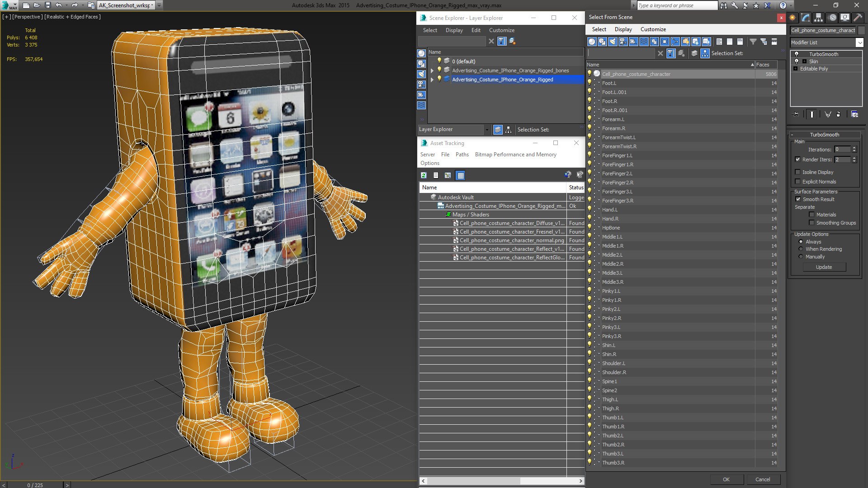The height and width of the screenshot is (488, 868).
Task: Collapse the TurboSmooth rollout
Action: [x=824, y=135]
